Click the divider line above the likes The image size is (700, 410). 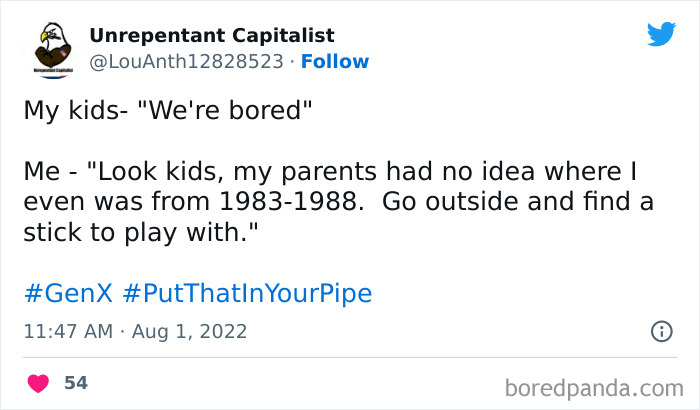[x=350, y=357]
